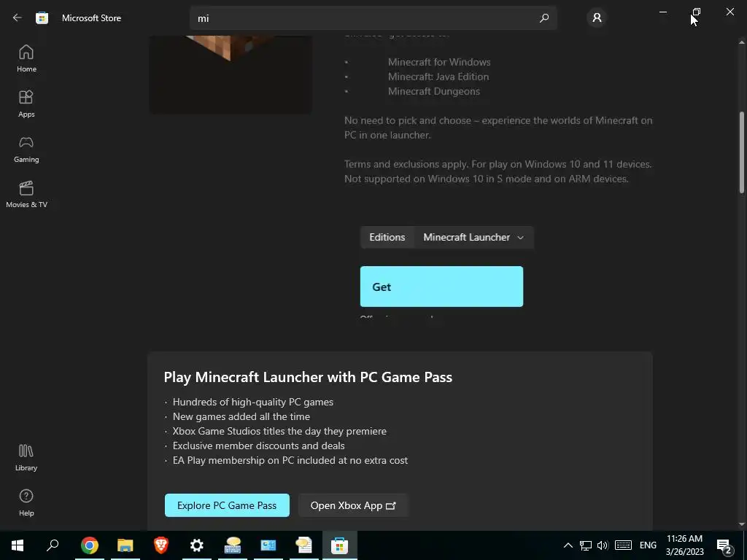Click the search magnifier icon in search box
The image size is (747, 560).
coord(544,18)
